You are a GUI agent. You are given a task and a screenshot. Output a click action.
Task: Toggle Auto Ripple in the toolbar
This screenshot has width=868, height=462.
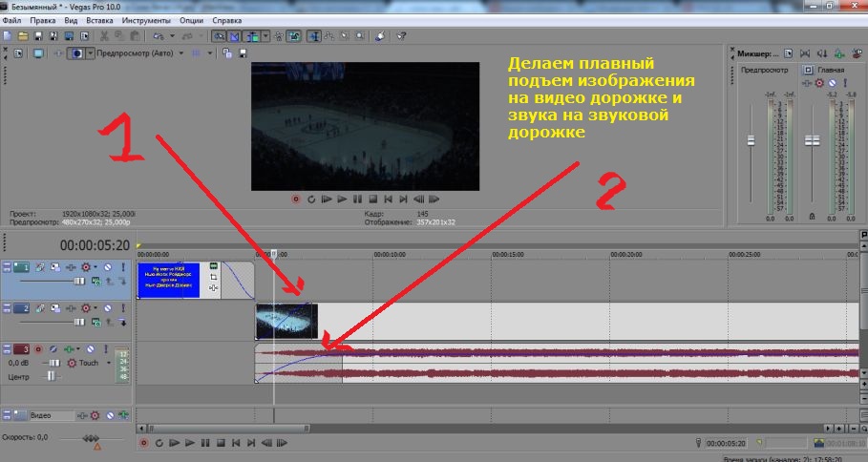click(253, 36)
